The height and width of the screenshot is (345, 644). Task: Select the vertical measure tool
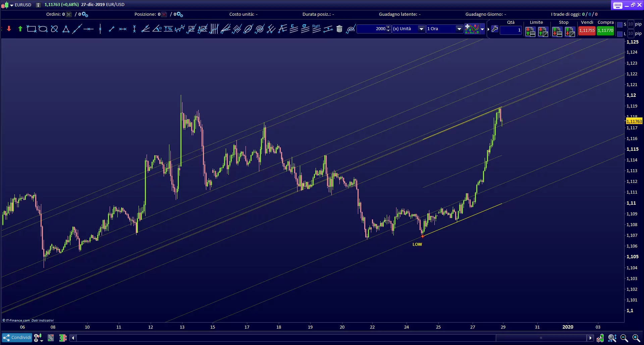[x=134, y=29]
